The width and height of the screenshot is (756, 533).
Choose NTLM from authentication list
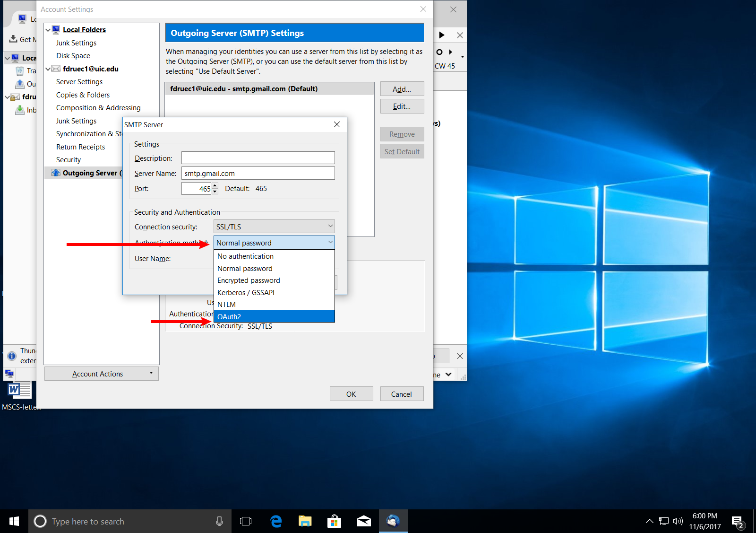point(274,305)
